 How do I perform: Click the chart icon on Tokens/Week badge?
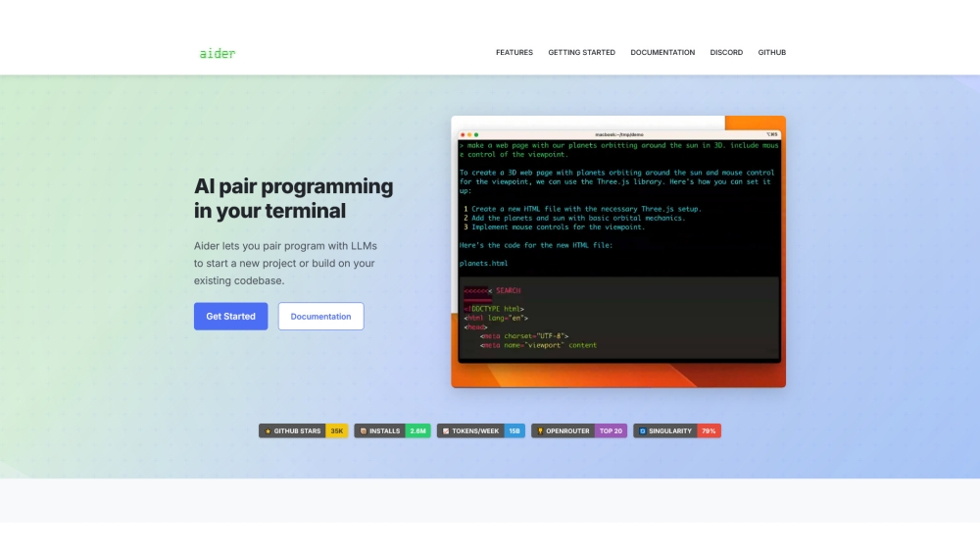[x=445, y=430]
